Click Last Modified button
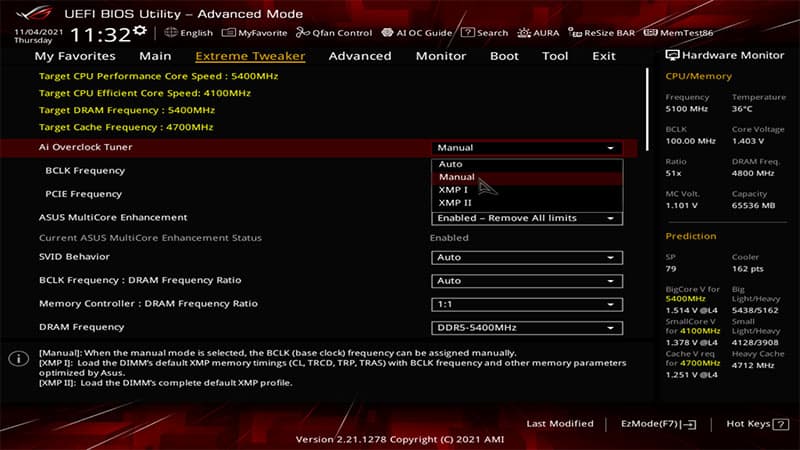Screen dimensions: 800x450 click(x=560, y=423)
